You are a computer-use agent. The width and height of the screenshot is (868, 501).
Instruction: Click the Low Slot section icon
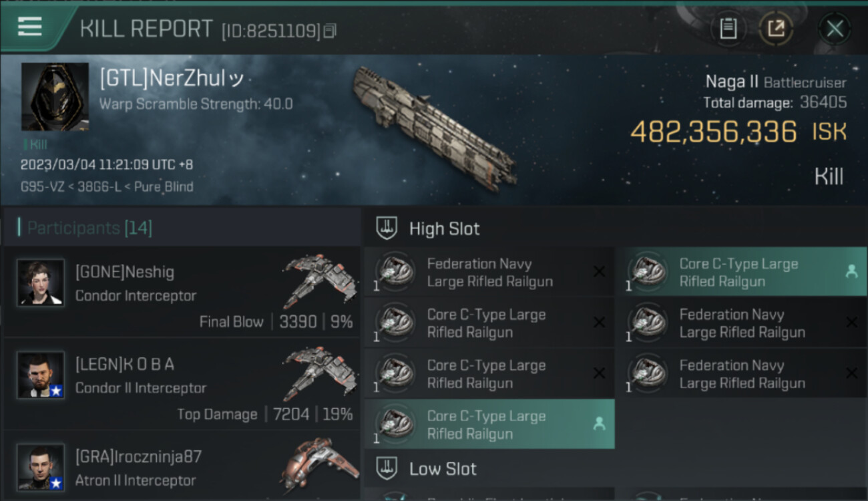click(387, 468)
